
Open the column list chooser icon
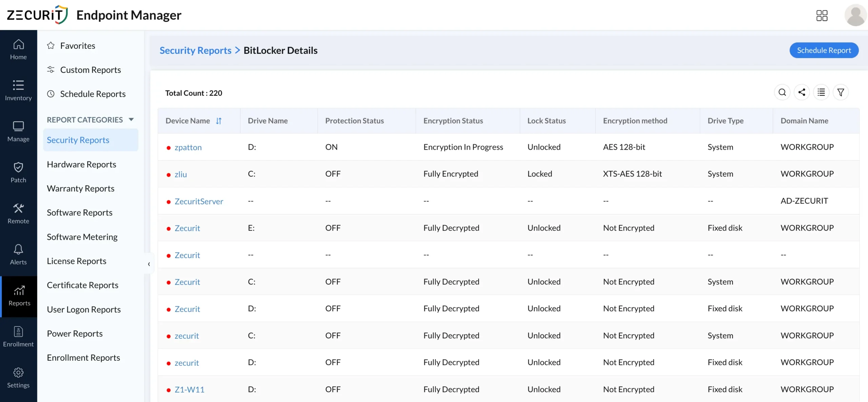coord(821,92)
